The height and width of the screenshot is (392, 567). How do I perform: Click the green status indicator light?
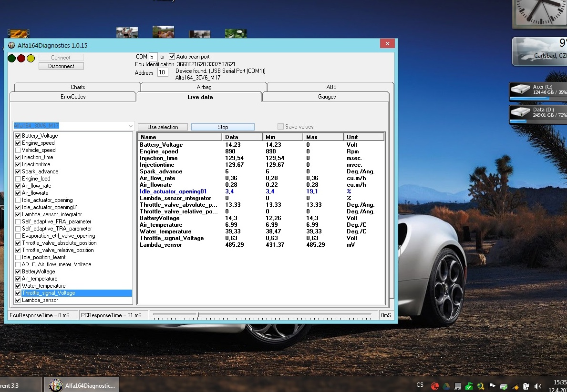(12, 58)
